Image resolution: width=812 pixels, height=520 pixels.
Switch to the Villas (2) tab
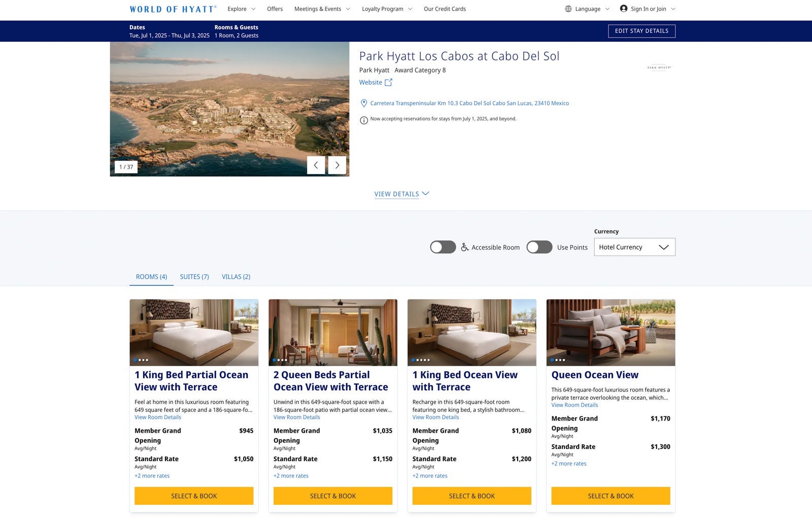tap(236, 277)
